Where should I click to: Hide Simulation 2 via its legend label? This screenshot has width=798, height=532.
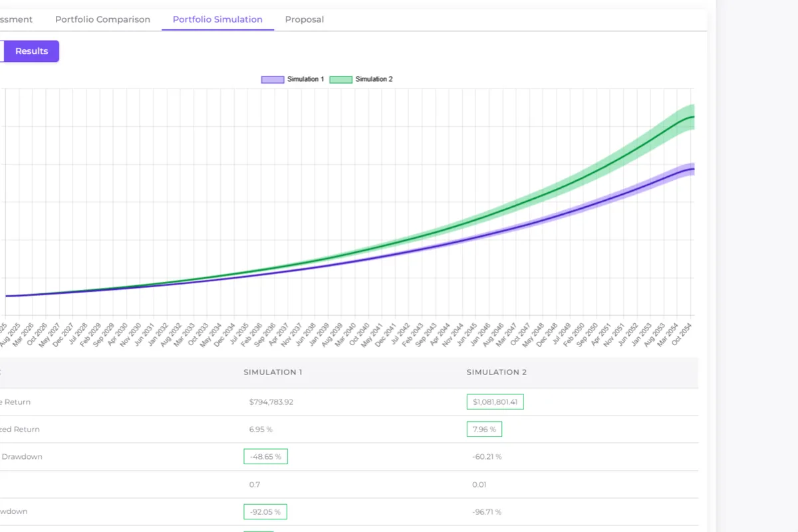point(374,79)
